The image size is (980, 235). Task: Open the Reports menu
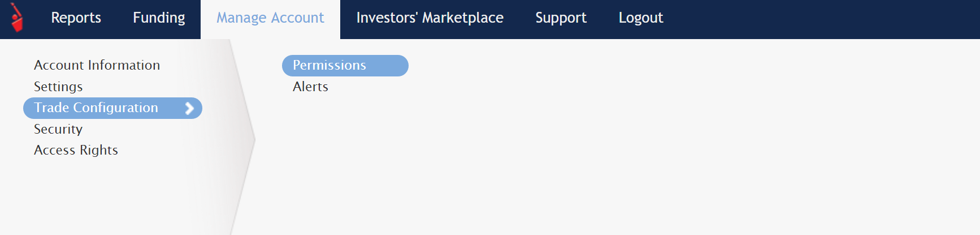pyautogui.click(x=76, y=18)
